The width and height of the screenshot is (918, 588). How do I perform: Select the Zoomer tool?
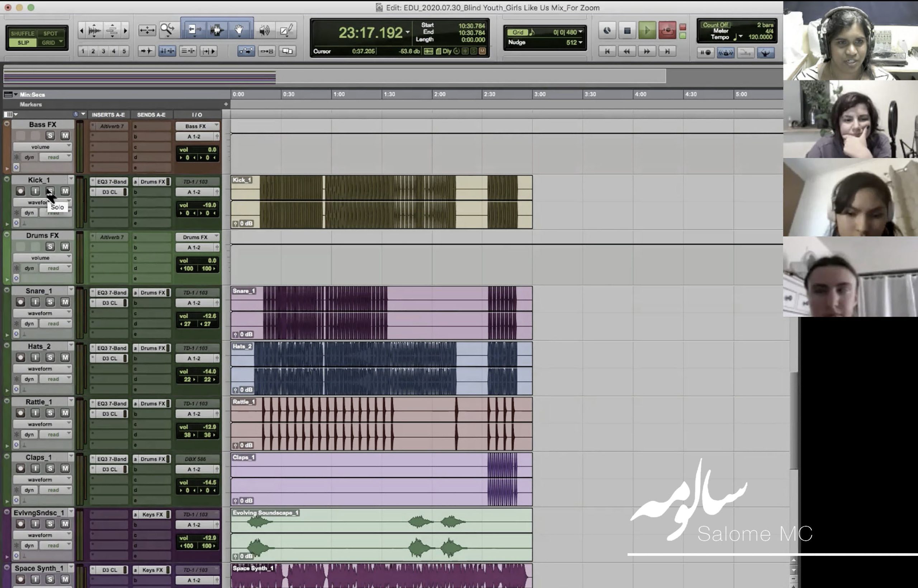[167, 30]
